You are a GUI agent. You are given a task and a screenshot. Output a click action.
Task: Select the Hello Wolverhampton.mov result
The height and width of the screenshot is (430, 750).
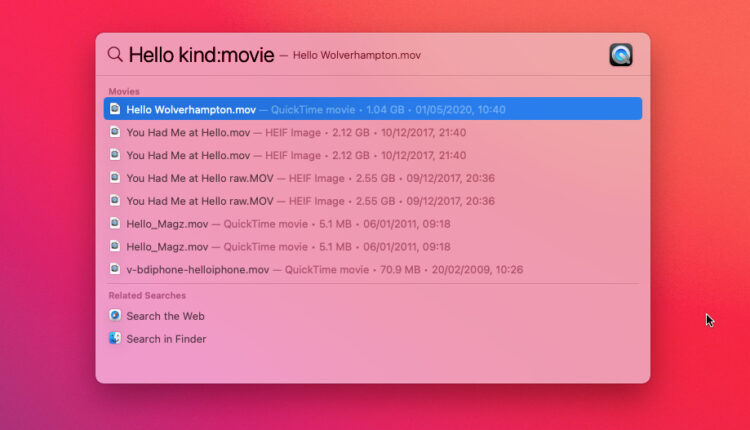tap(373, 109)
